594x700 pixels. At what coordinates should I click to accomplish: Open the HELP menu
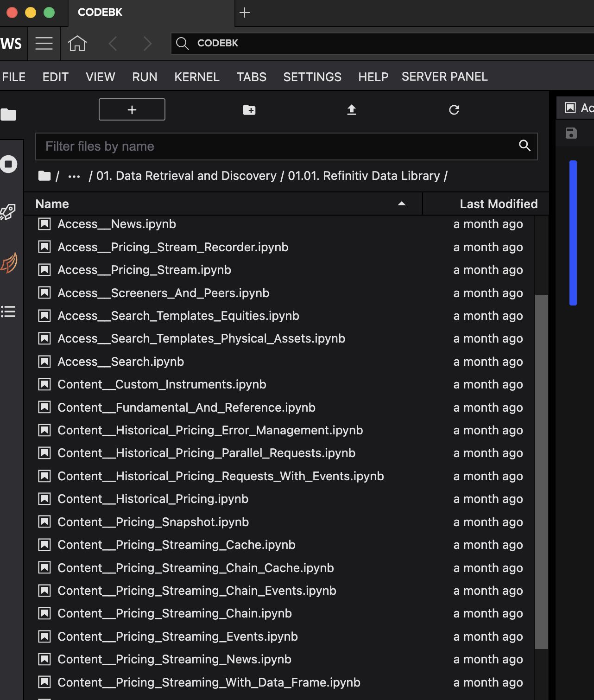(x=373, y=77)
